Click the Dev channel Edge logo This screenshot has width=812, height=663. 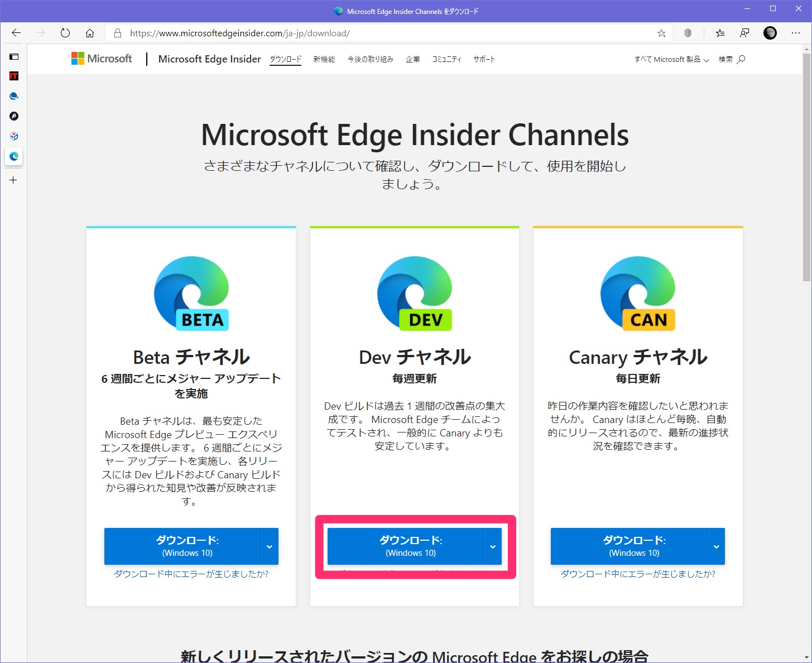[415, 294]
